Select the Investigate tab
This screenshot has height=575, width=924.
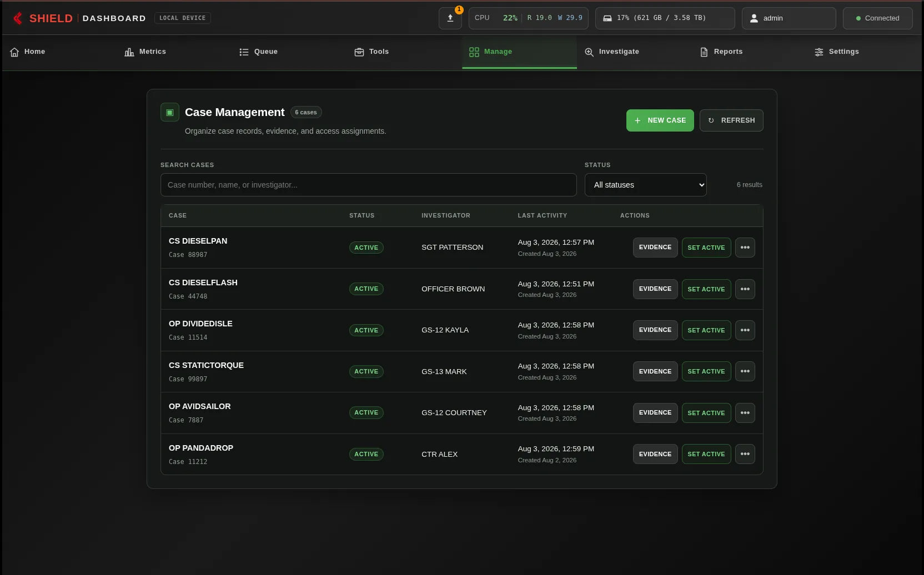[x=635, y=52]
